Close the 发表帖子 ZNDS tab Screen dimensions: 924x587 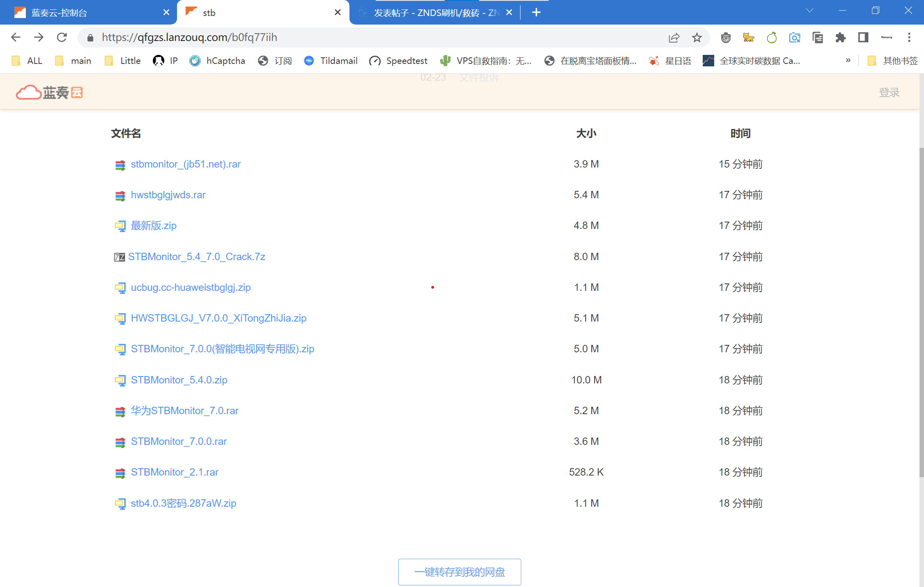(x=509, y=12)
